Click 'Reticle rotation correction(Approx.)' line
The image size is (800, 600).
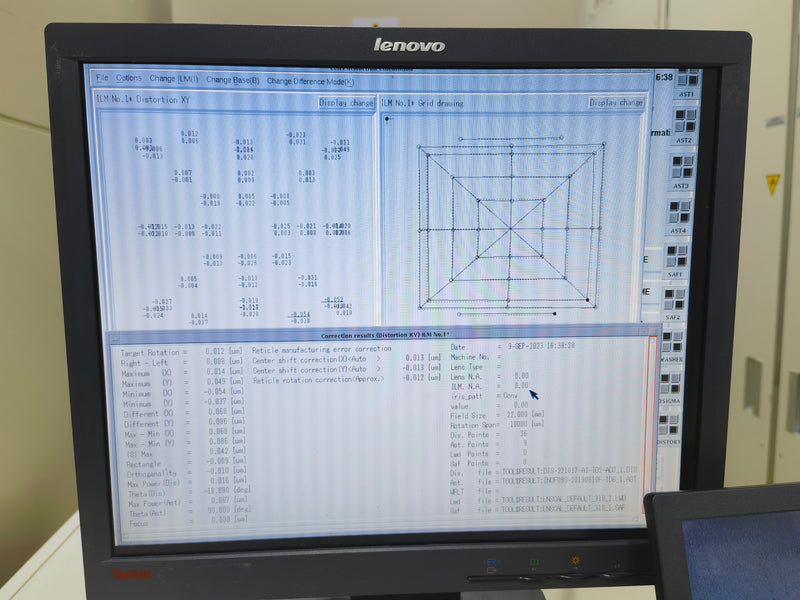[347, 380]
